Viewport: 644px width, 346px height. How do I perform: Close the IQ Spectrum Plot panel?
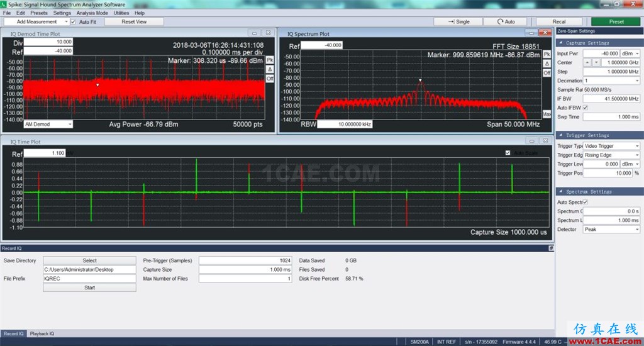pos(545,33)
